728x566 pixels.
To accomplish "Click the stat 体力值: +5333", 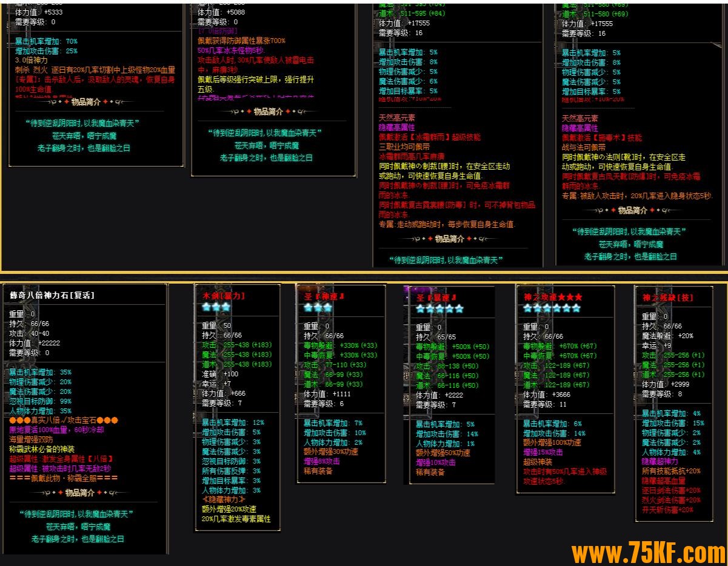I will [x=39, y=12].
